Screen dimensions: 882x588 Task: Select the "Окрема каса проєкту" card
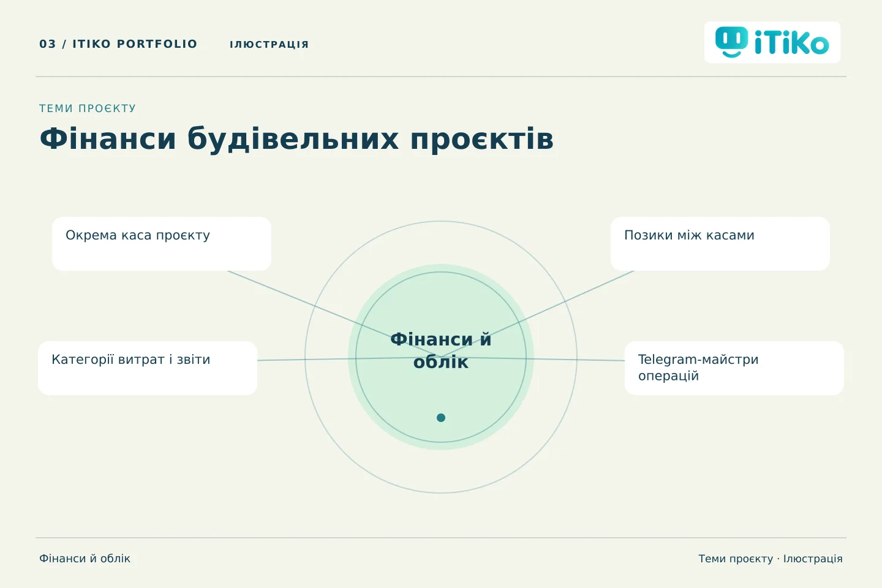162,244
